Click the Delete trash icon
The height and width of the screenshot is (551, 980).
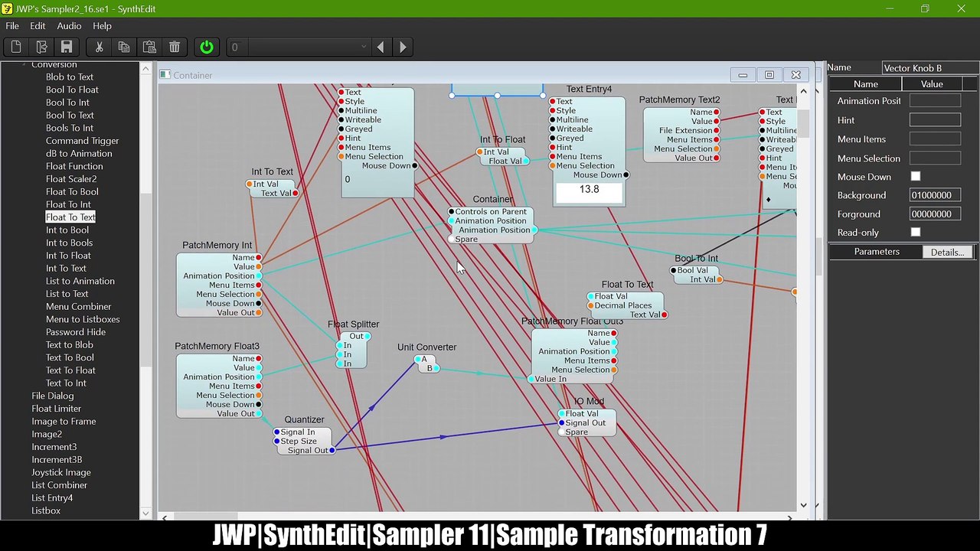point(175,47)
